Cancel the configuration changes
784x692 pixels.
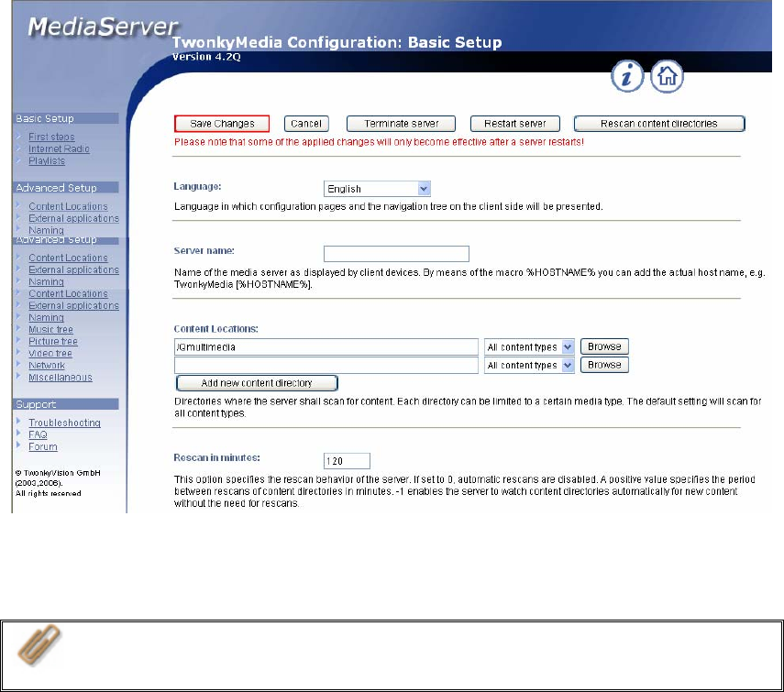coord(306,124)
